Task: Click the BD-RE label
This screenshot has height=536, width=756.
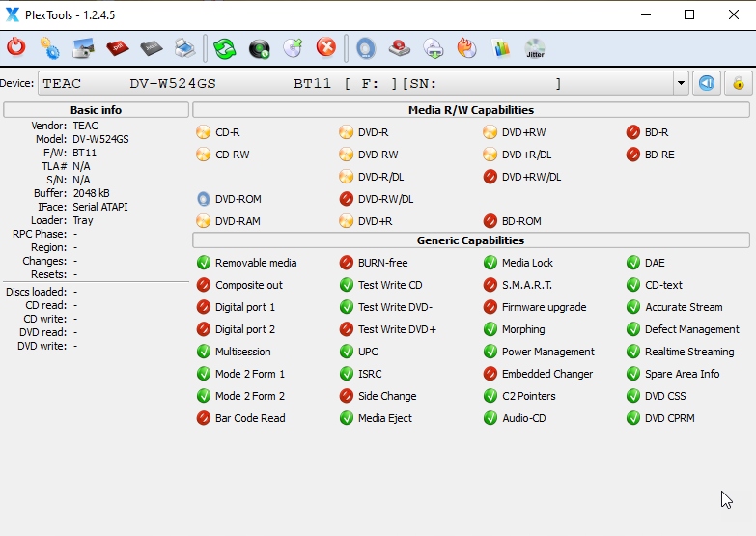Action: tap(659, 155)
